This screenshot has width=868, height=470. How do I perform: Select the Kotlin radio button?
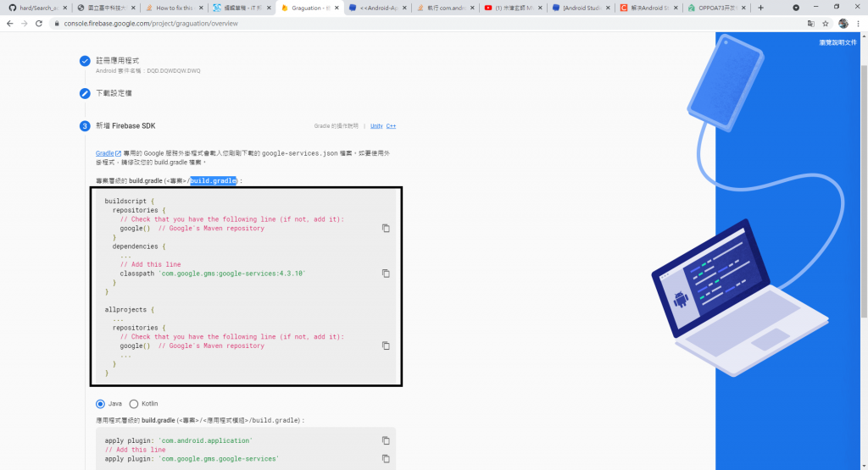133,404
